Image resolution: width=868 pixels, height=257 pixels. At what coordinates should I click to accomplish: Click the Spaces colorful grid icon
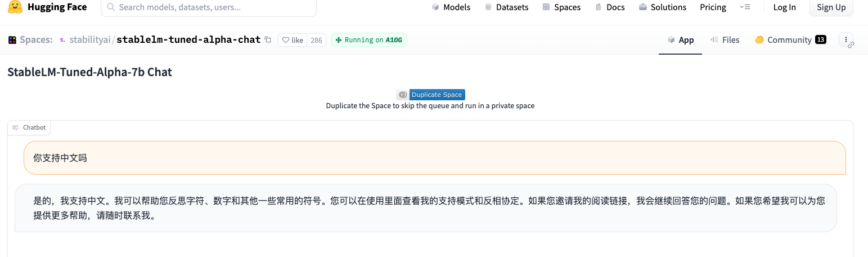[12, 40]
